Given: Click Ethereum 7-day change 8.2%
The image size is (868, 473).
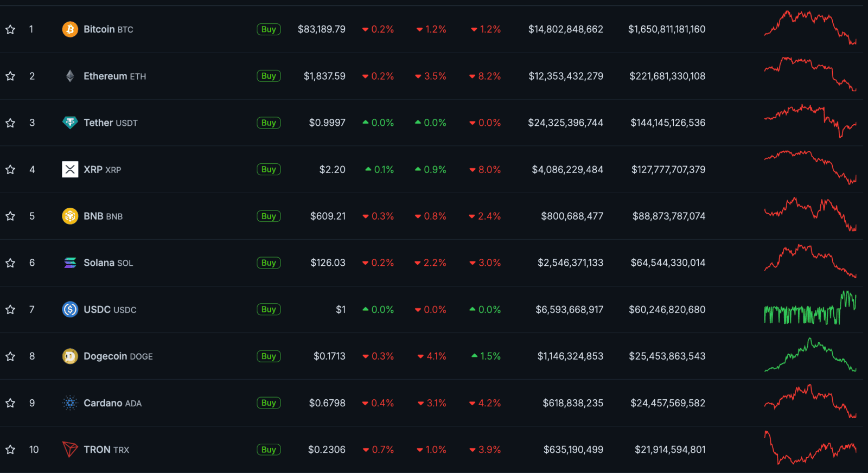Looking at the screenshot, I should pyautogui.click(x=485, y=76).
